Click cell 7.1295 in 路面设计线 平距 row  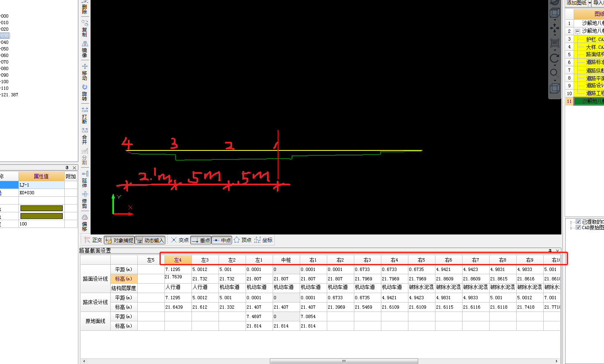coord(178,269)
